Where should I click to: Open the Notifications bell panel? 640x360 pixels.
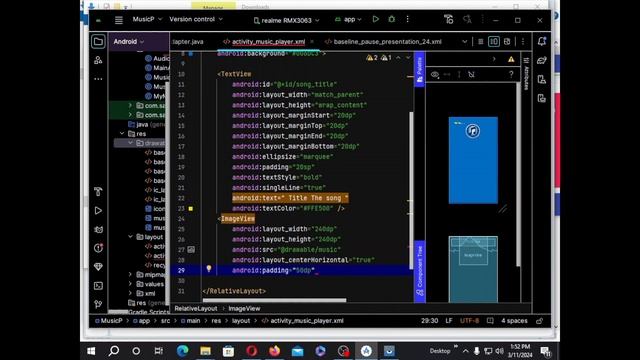click(x=542, y=41)
